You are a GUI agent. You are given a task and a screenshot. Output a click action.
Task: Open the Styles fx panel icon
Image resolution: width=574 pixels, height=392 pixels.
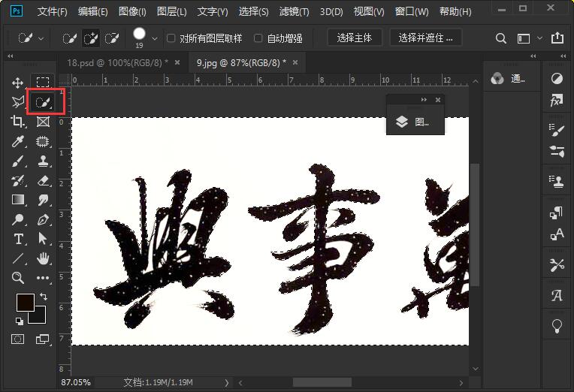click(557, 100)
